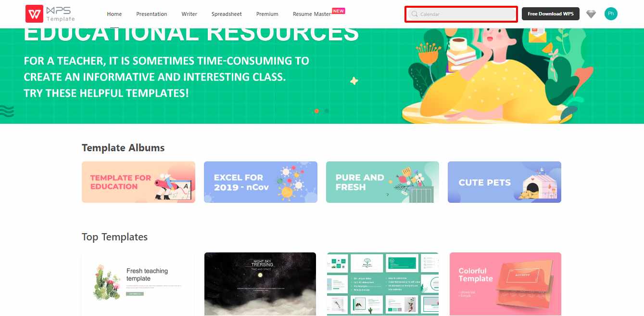Click the Free Download WPS button

(x=551, y=14)
